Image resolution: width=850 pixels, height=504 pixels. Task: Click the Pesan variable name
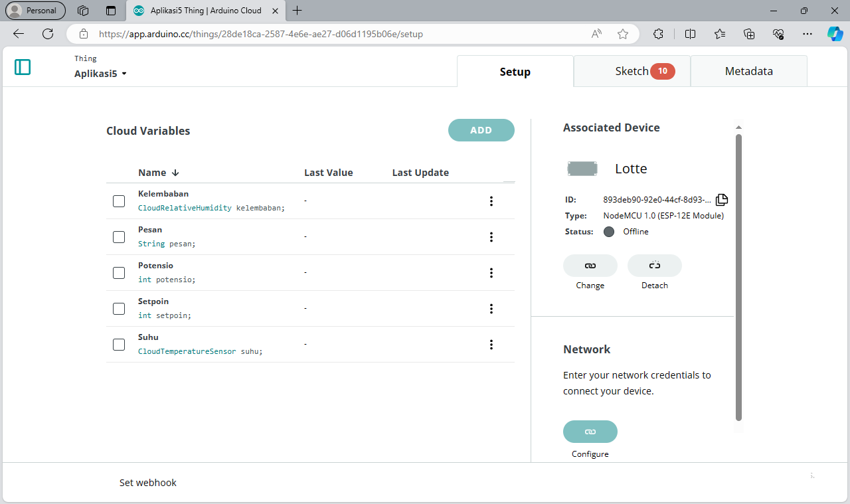pos(150,230)
